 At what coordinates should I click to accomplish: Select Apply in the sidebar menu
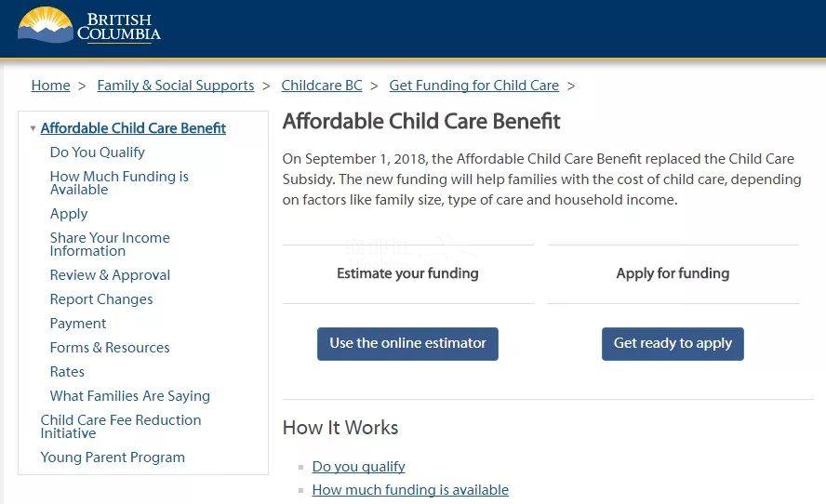(x=69, y=214)
